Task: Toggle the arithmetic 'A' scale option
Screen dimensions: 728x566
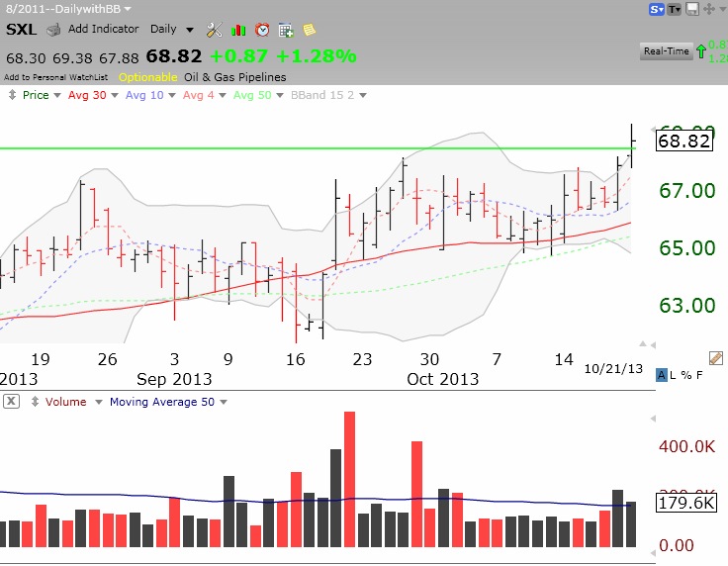Action: pos(661,375)
